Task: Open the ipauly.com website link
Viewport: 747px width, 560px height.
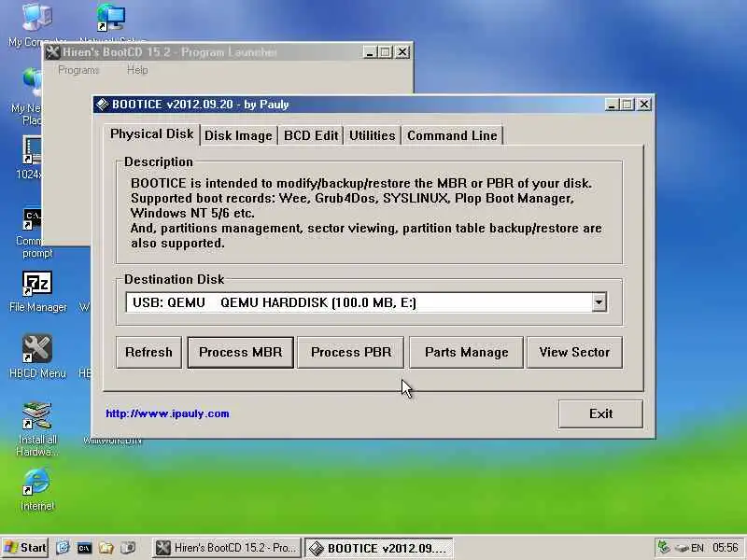Action: coord(167,413)
